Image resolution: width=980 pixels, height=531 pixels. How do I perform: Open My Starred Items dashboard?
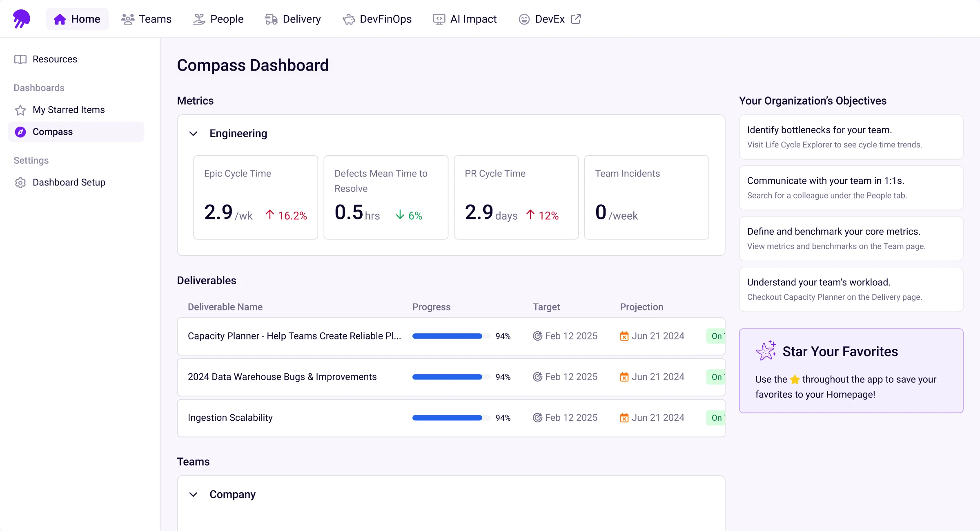point(69,110)
